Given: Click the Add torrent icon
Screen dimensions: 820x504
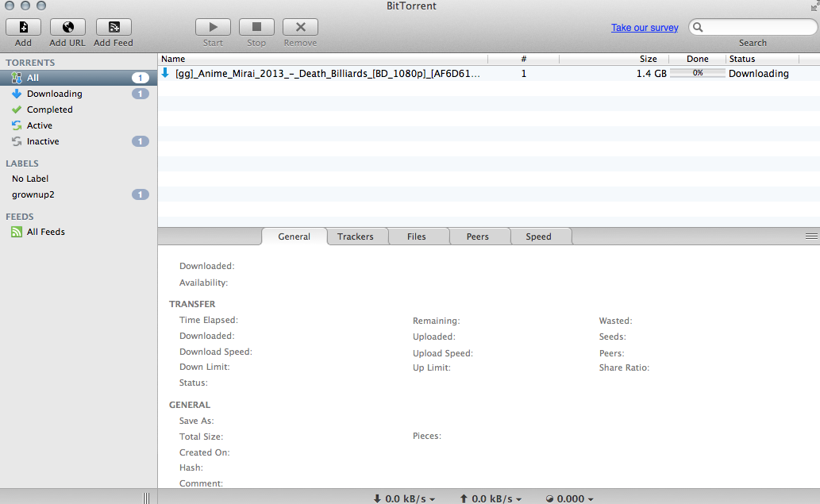Looking at the screenshot, I should [24, 27].
